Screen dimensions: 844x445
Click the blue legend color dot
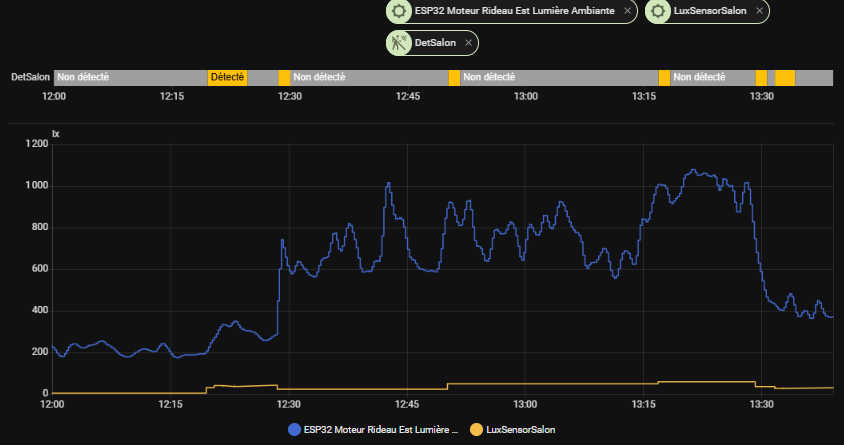click(294, 429)
